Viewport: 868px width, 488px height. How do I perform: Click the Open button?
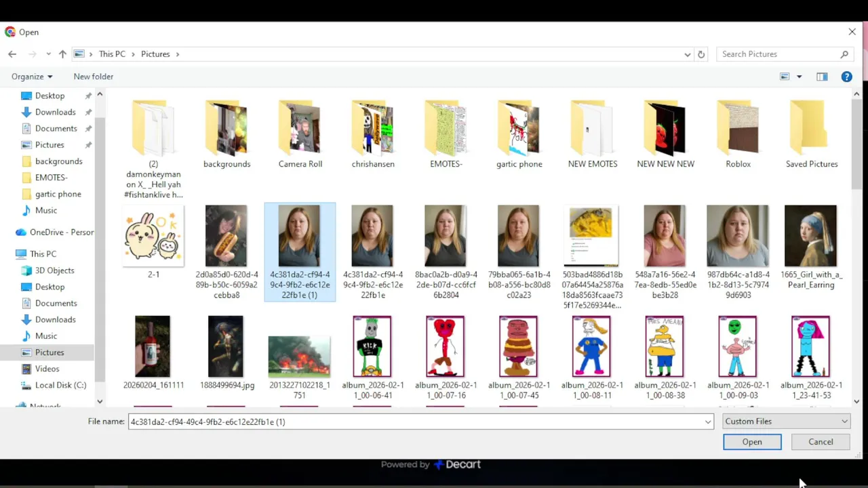tap(752, 442)
